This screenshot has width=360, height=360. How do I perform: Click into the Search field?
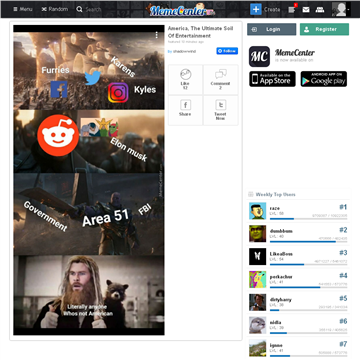93,9
